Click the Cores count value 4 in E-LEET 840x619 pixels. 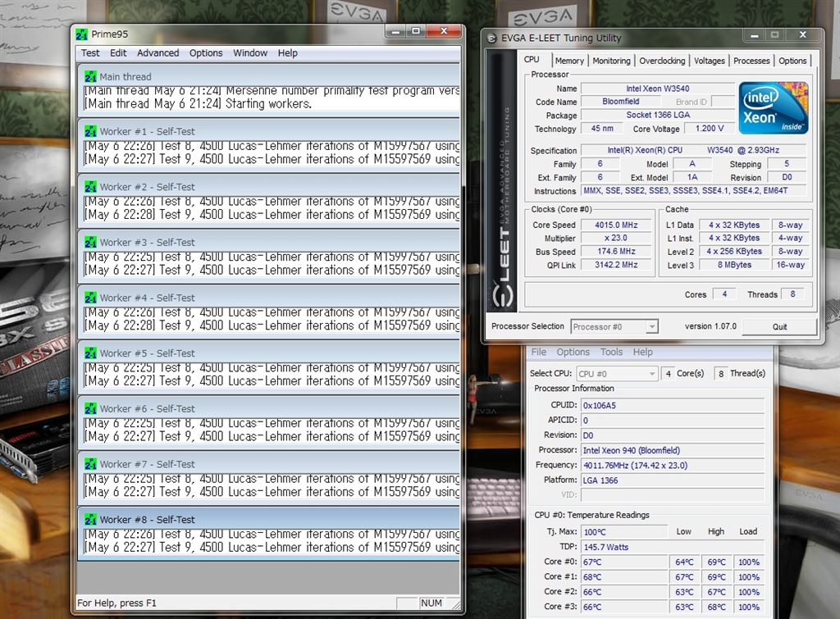point(724,294)
